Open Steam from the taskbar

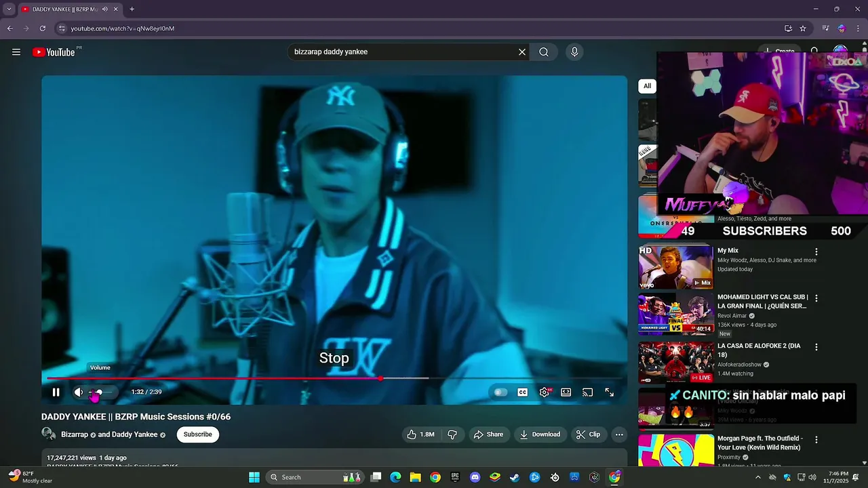point(515,477)
